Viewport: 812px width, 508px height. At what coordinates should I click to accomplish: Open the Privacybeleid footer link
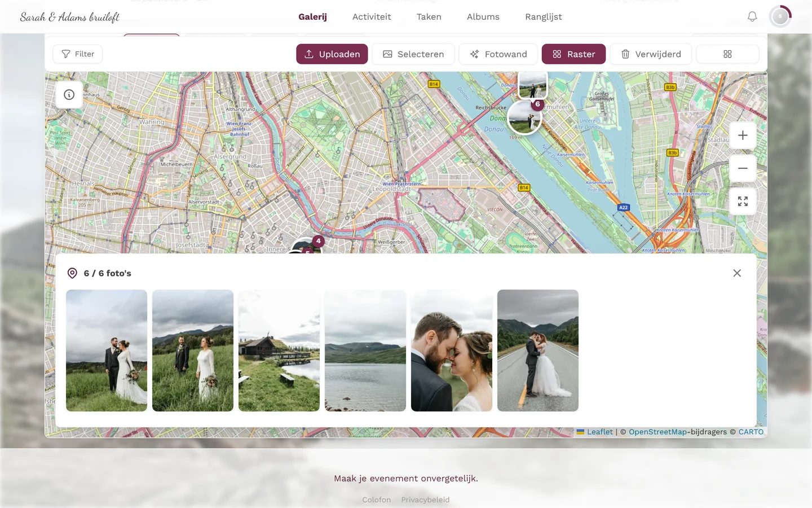click(x=425, y=500)
